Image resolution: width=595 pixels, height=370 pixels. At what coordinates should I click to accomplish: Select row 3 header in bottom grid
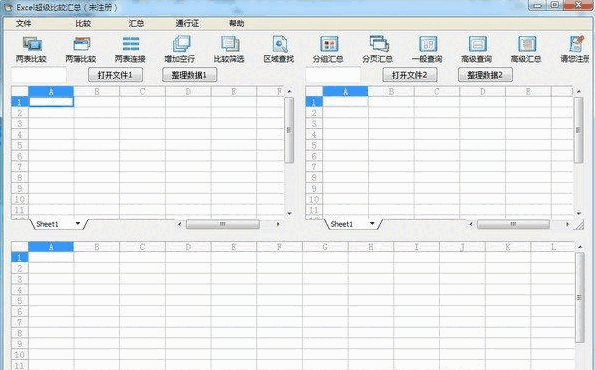[20, 279]
